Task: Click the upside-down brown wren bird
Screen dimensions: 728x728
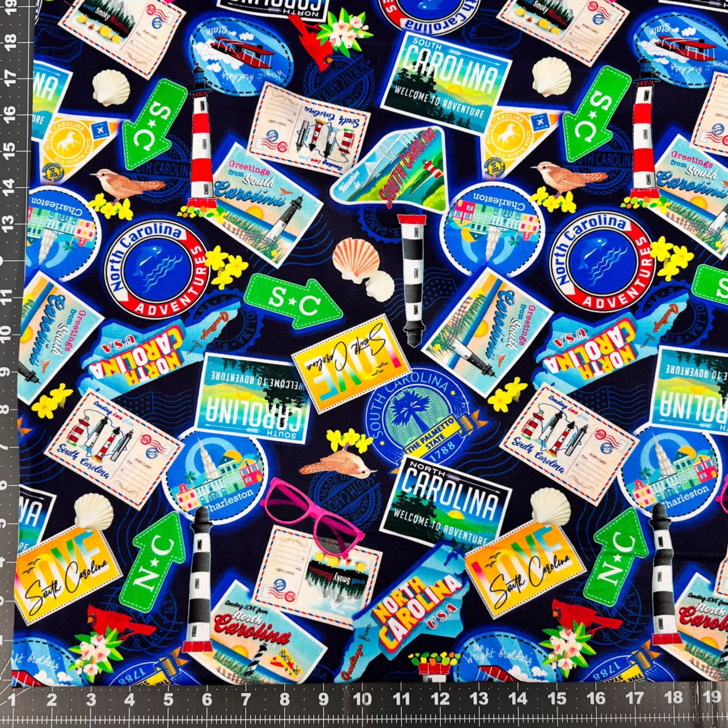Action: tap(341, 465)
